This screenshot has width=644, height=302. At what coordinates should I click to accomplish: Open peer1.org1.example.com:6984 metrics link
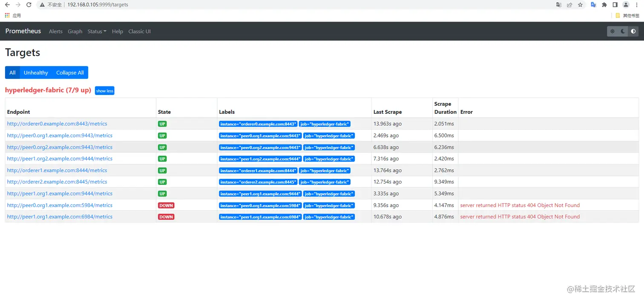coord(60,217)
